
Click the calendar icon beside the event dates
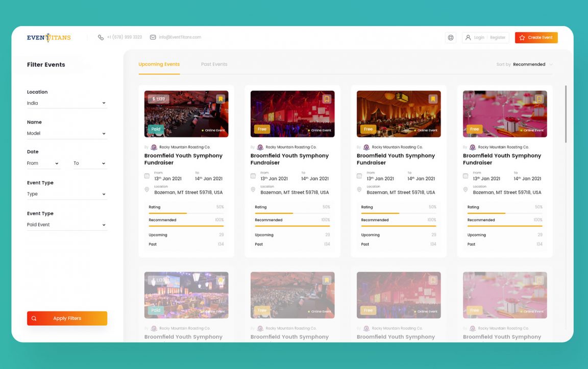tap(147, 176)
